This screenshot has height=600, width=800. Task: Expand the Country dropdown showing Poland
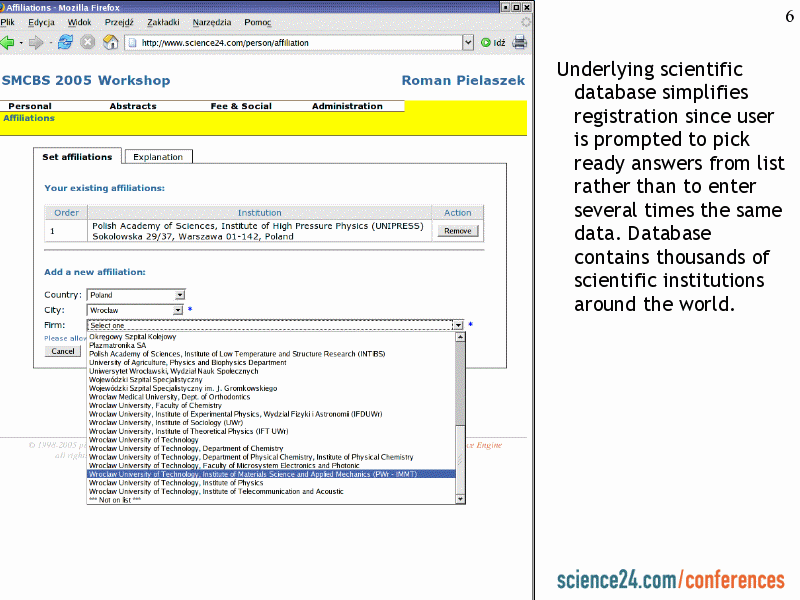click(180, 295)
